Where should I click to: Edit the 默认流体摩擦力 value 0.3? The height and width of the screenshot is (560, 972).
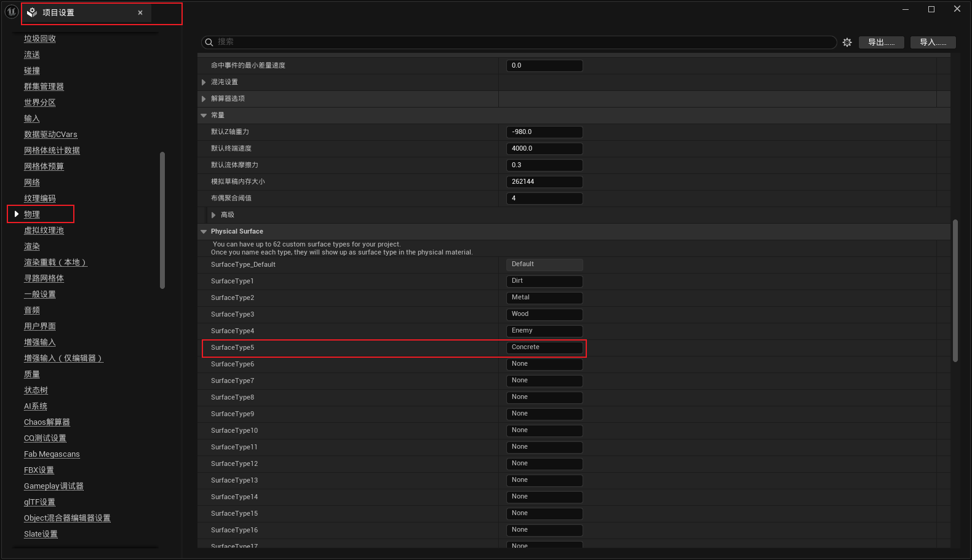point(544,165)
